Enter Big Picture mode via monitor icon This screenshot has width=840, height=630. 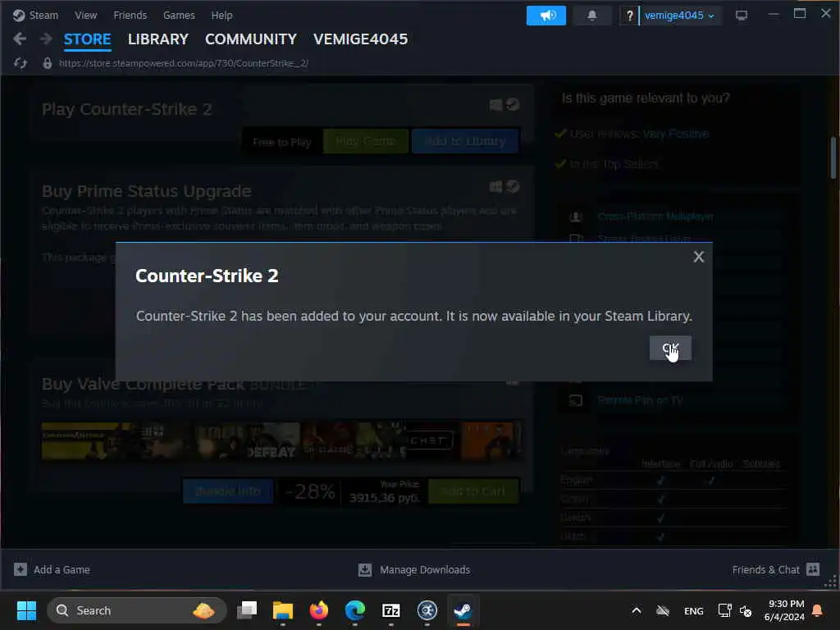(742, 16)
